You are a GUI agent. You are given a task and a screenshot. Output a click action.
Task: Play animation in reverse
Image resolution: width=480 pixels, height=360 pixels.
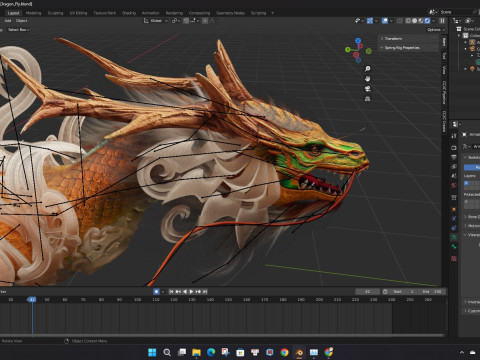click(185, 292)
